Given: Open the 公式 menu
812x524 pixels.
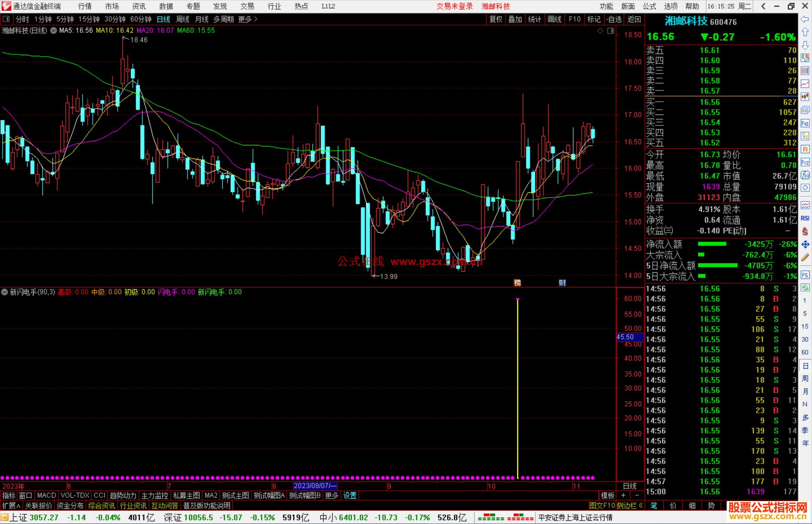Looking at the screenshot, I should click(x=649, y=6).
